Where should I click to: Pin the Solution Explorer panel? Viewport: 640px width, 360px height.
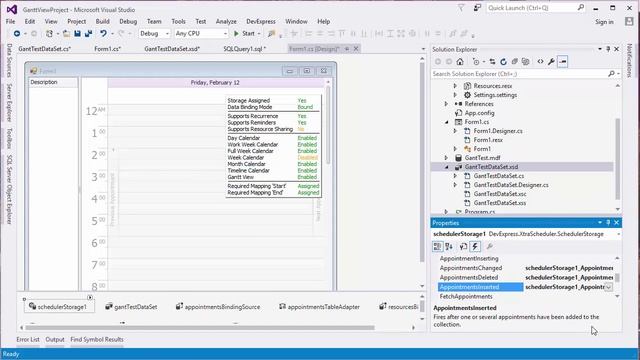coord(608,49)
